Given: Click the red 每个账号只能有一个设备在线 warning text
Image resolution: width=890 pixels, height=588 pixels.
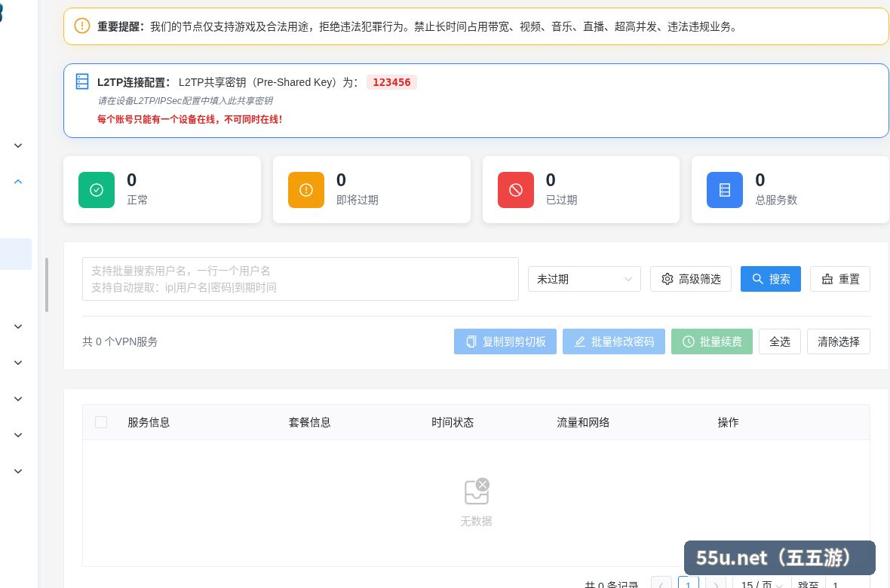Looking at the screenshot, I should pos(189,119).
